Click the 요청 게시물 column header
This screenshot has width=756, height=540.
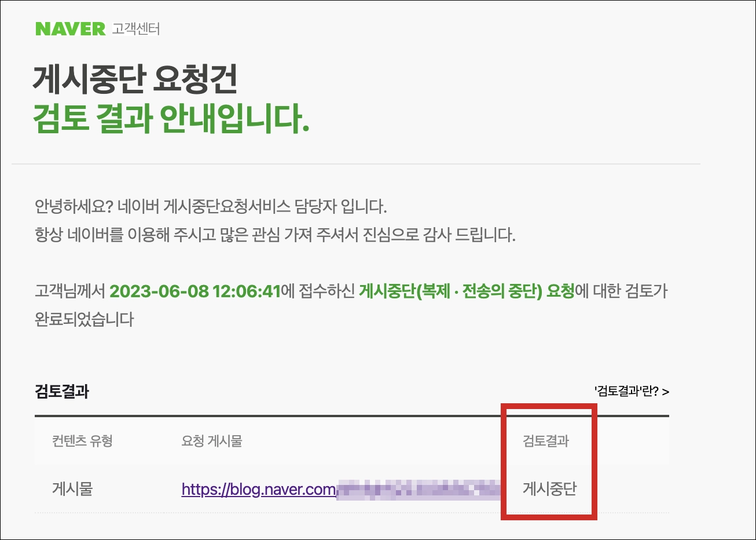point(212,441)
